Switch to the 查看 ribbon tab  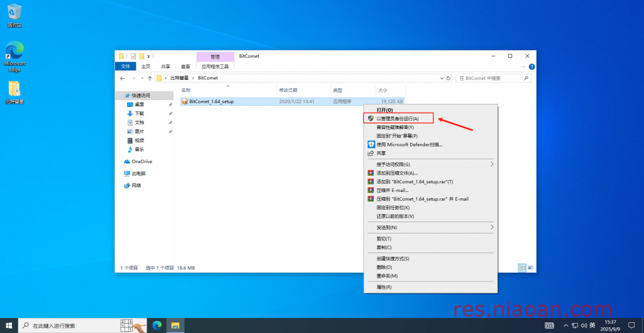[186, 66]
